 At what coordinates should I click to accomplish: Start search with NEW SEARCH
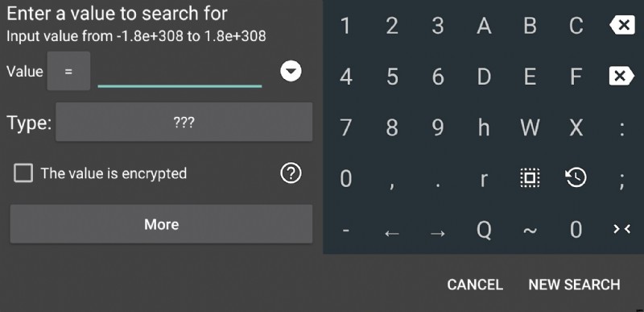[574, 285]
